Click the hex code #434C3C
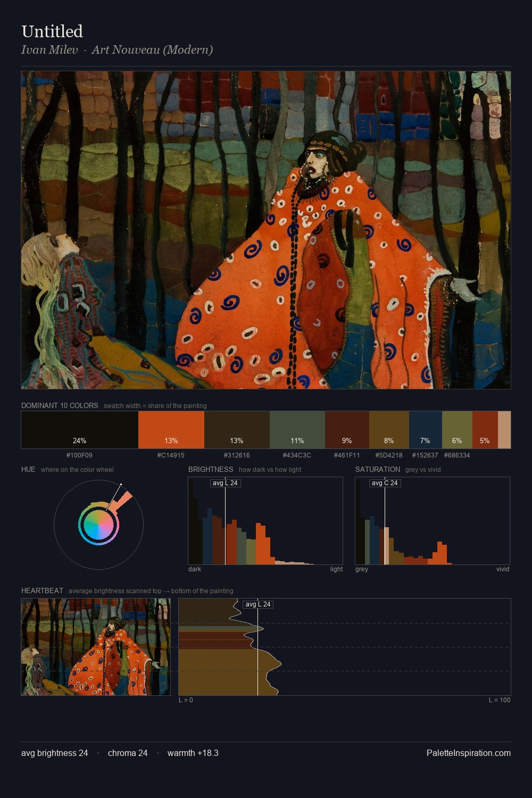The height and width of the screenshot is (798, 532). (x=297, y=455)
